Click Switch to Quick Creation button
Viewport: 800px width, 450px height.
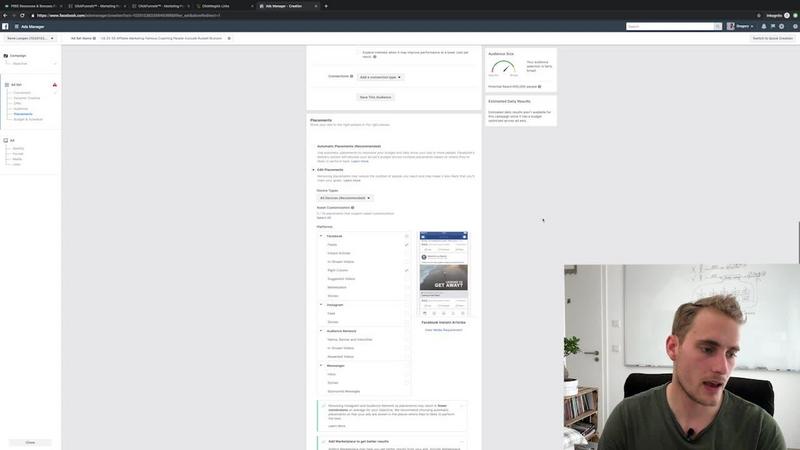[x=772, y=38]
